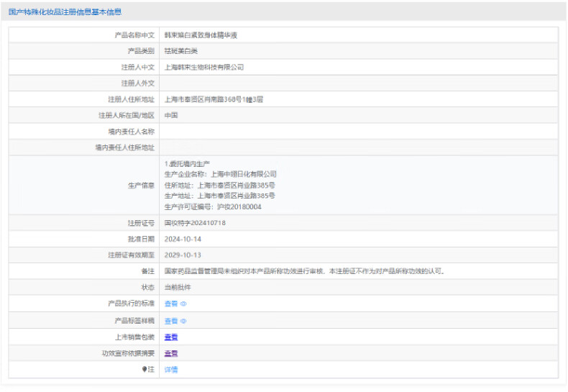Screen dimensions: 568x392
Task: Click the 当前批件 status value
Action: point(178,288)
